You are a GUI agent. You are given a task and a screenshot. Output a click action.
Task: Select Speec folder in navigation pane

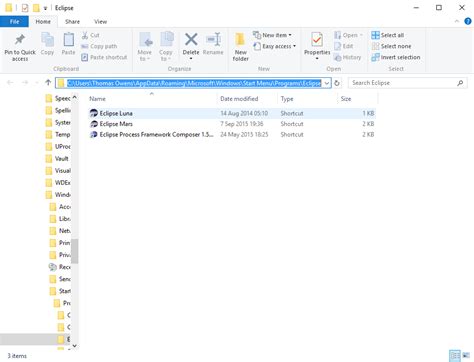(58, 98)
